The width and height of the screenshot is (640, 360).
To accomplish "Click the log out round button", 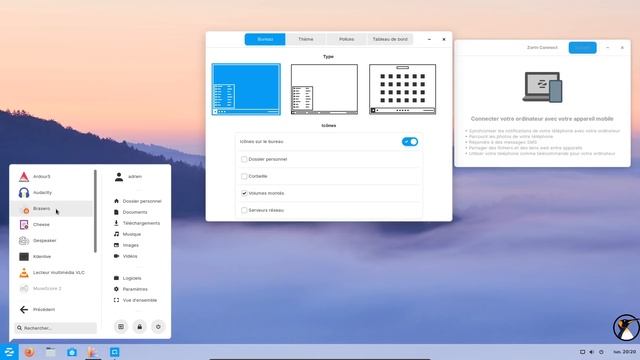I will (x=121, y=327).
